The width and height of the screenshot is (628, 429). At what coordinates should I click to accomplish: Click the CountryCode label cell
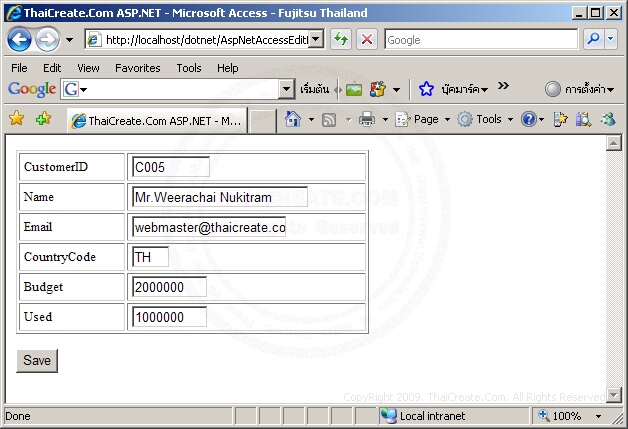tap(72, 257)
